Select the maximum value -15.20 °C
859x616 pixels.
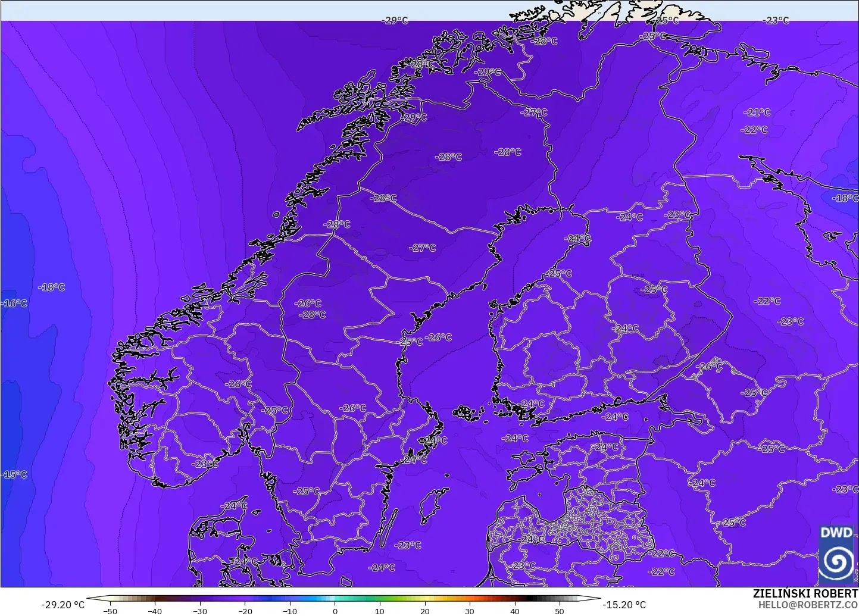pyautogui.click(x=624, y=605)
